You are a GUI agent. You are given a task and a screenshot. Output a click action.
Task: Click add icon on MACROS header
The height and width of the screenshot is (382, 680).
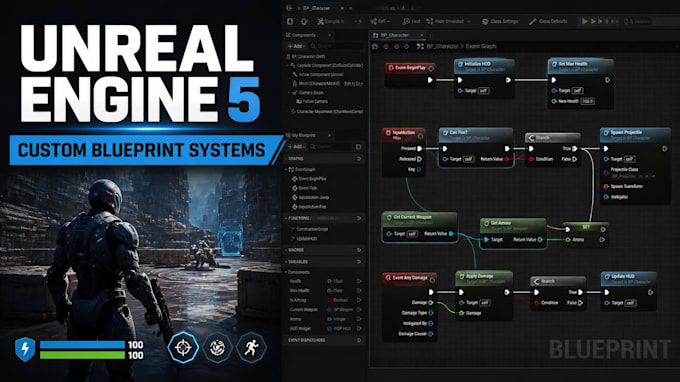tap(359, 250)
